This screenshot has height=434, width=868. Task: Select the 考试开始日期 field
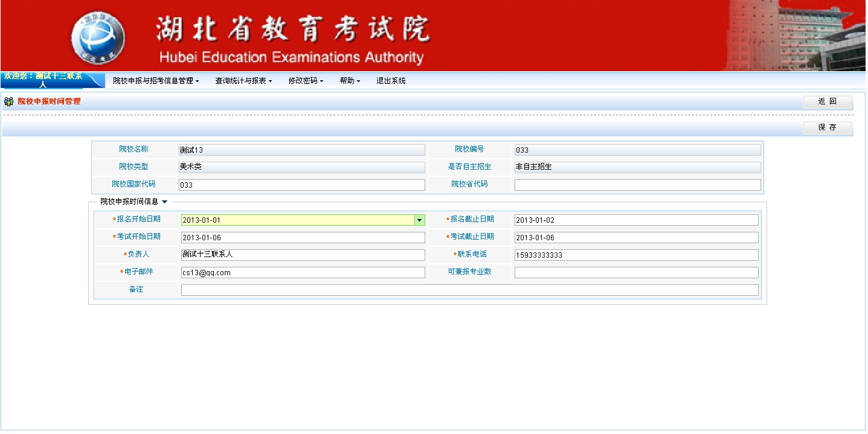click(303, 238)
